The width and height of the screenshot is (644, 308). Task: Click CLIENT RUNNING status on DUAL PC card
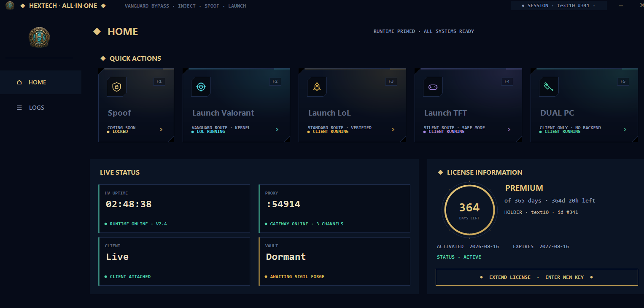(560, 132)
